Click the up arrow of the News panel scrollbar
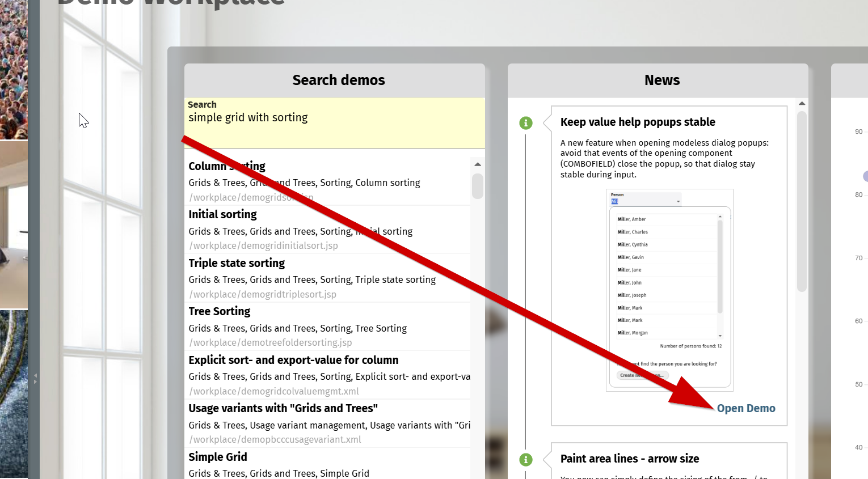 [802, 104]
